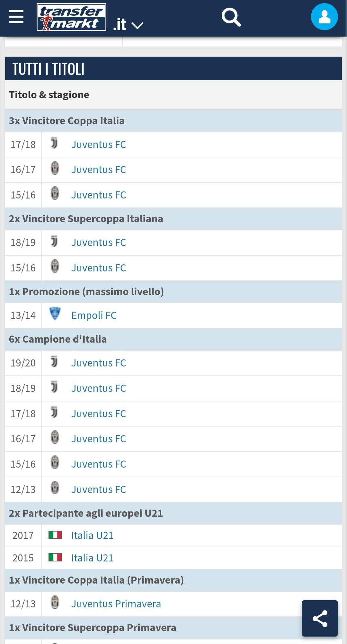
Task: Open the user profile icon
Action: [x=324, y=17]
